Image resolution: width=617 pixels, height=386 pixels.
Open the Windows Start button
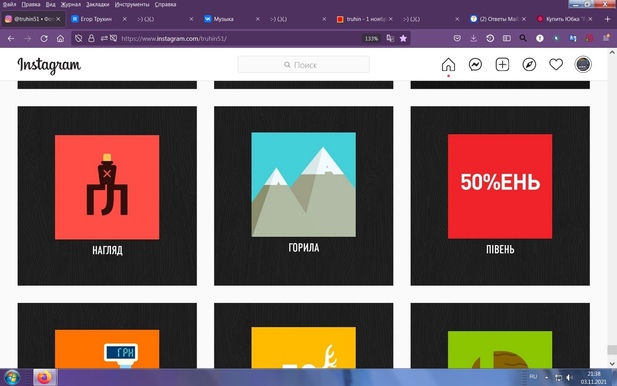[11, 378]
